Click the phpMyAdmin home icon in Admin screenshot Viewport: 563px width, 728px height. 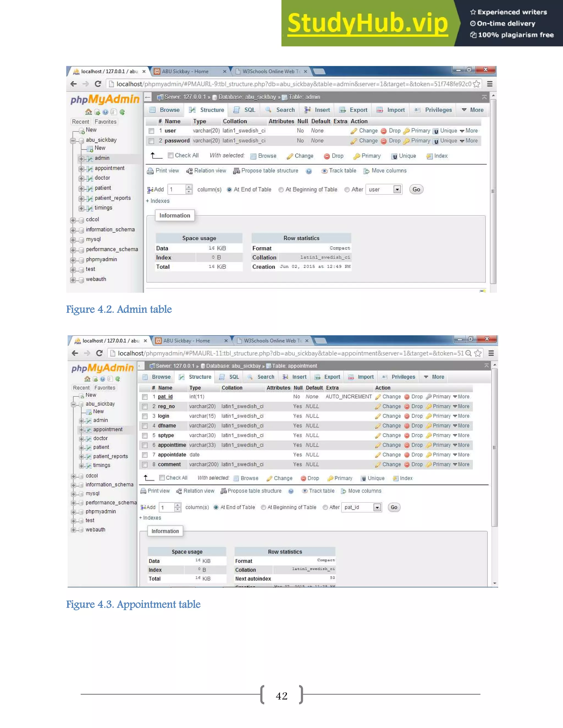89,112
